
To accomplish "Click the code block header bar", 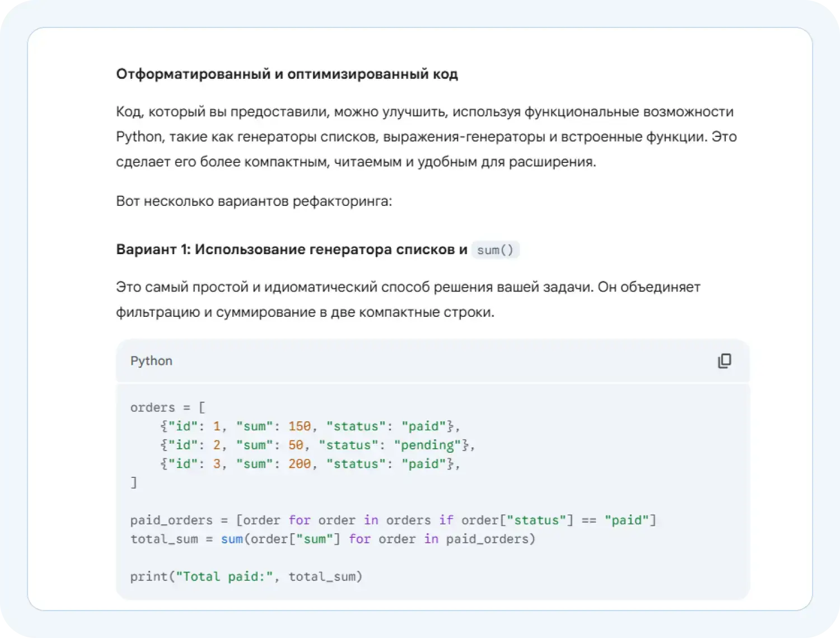I will coord(431,361).
